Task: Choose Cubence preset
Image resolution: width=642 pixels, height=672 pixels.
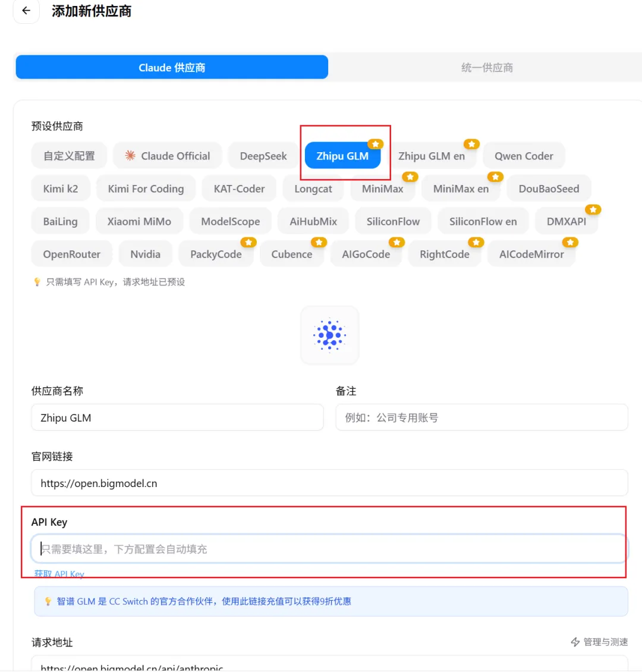Action: tap(292, 254)
